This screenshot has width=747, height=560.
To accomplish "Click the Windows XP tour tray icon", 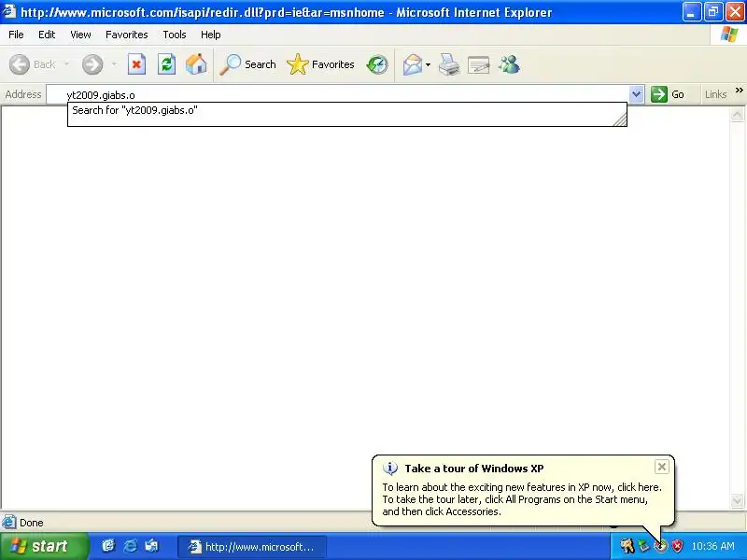I will click(x=660, y=546).
